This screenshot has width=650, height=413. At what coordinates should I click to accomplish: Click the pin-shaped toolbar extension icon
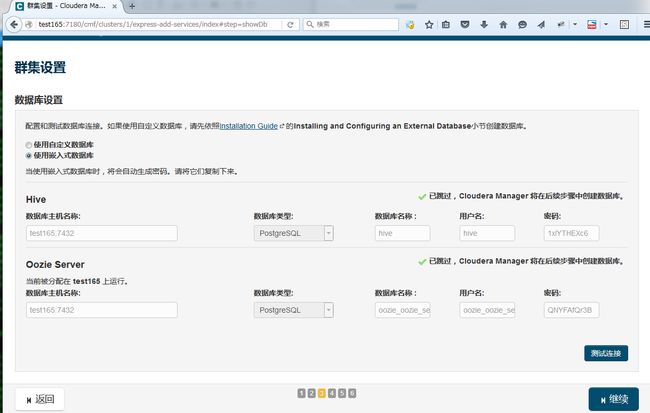561,24
